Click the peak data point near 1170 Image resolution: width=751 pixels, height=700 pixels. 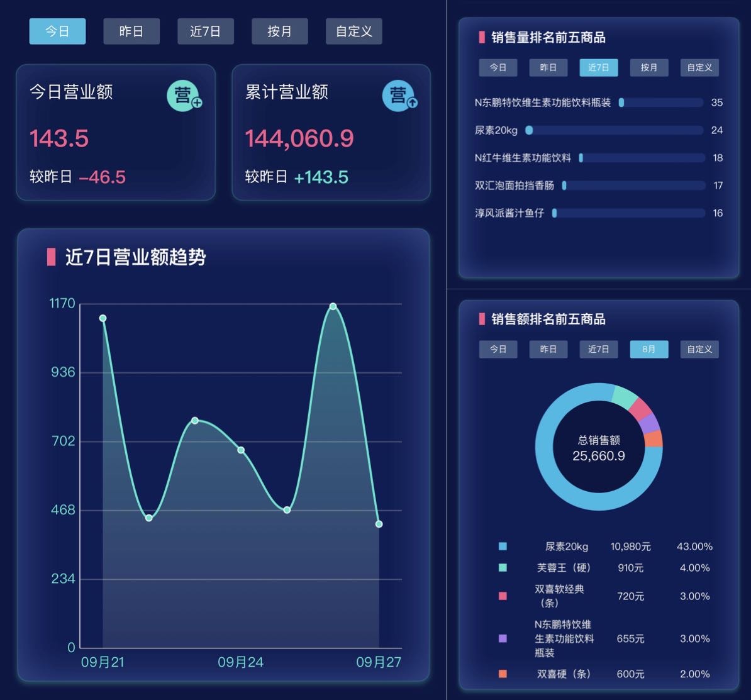click(x=333, y=306)
